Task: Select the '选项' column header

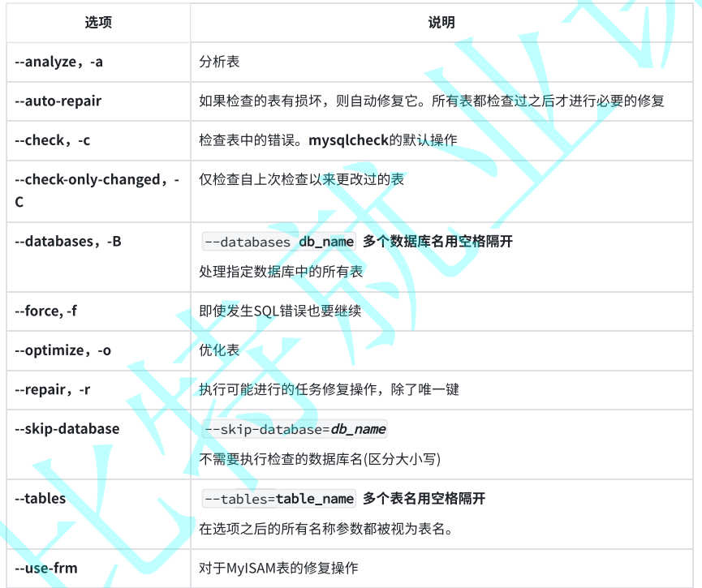Action: tap(98, 23)
